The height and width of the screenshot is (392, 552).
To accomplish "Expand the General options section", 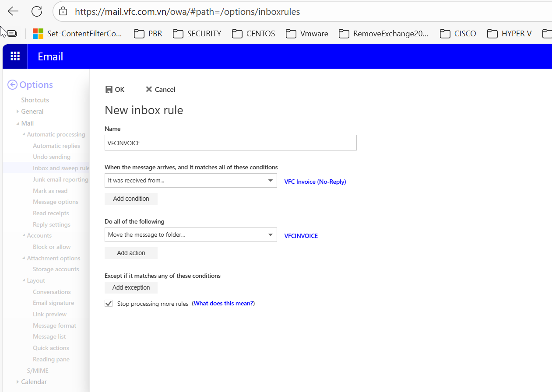I will pyautogui.click(x=18, y=112).
